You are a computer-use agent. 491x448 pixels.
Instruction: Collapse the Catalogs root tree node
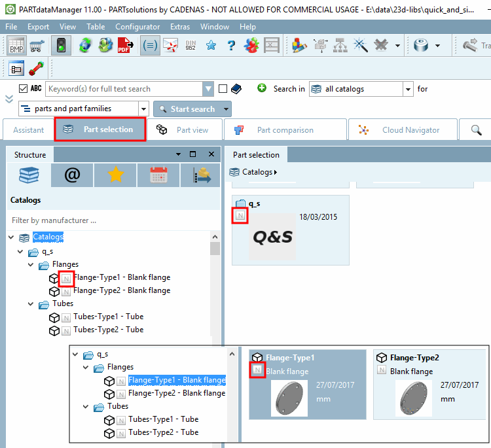[11, 237]
